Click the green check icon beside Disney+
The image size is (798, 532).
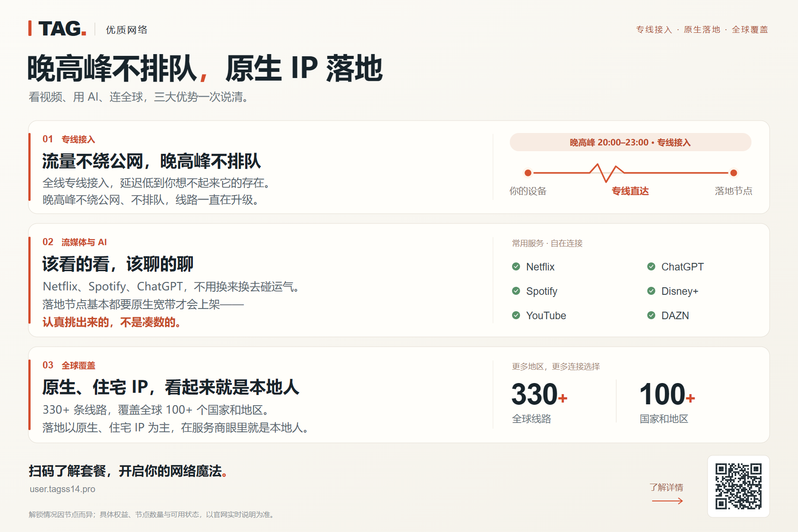(x=651, y=291)
